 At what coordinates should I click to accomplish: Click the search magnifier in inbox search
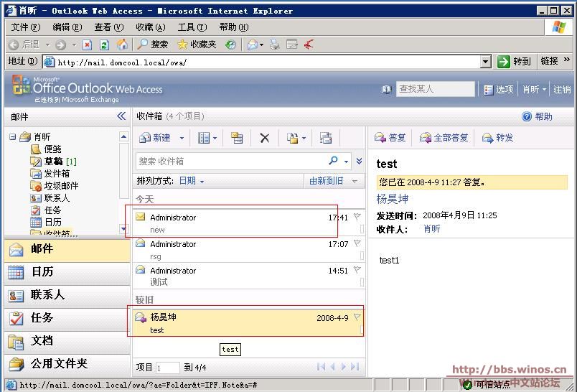tap(334, 161)
